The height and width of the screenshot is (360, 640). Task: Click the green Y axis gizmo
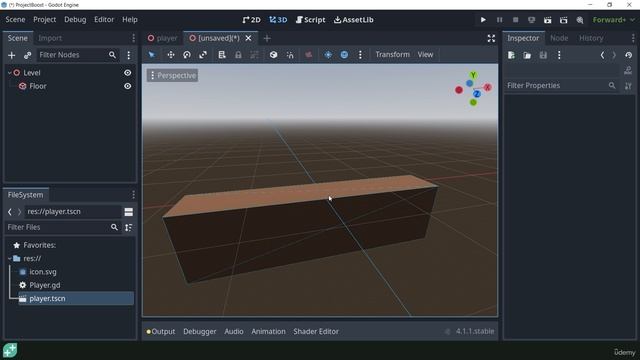click(x=473, y=75)
